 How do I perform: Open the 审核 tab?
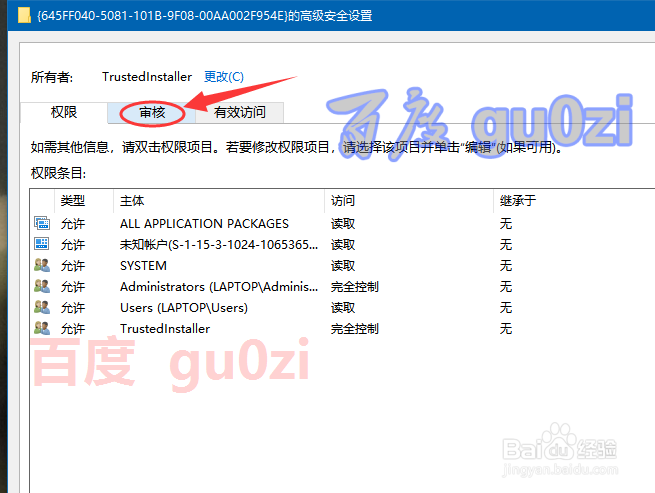tap(152, 112)
